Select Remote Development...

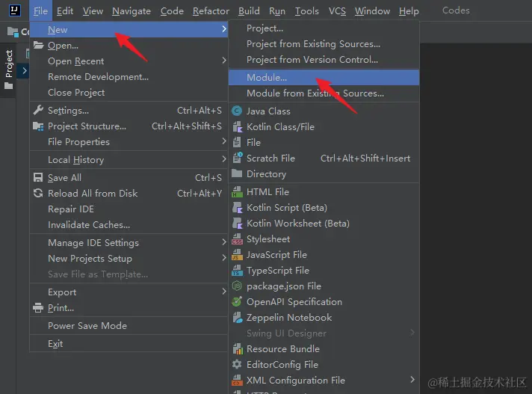129,77
